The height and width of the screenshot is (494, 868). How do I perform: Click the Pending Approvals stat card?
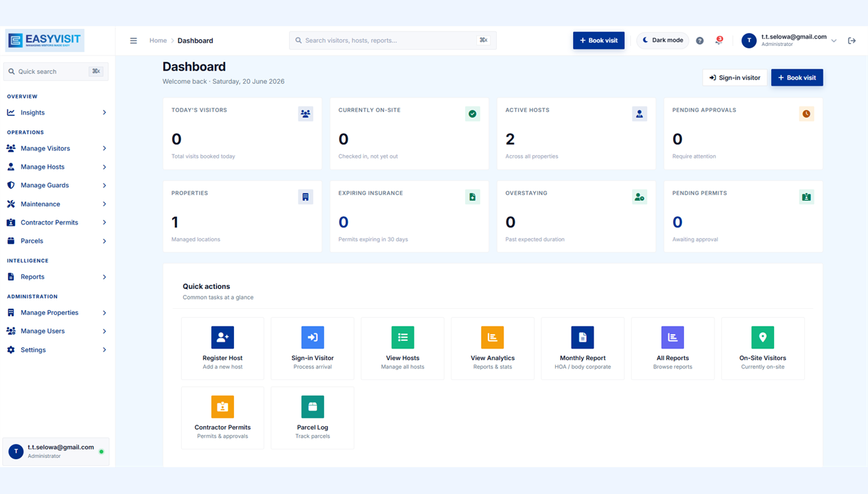(743, 134)
